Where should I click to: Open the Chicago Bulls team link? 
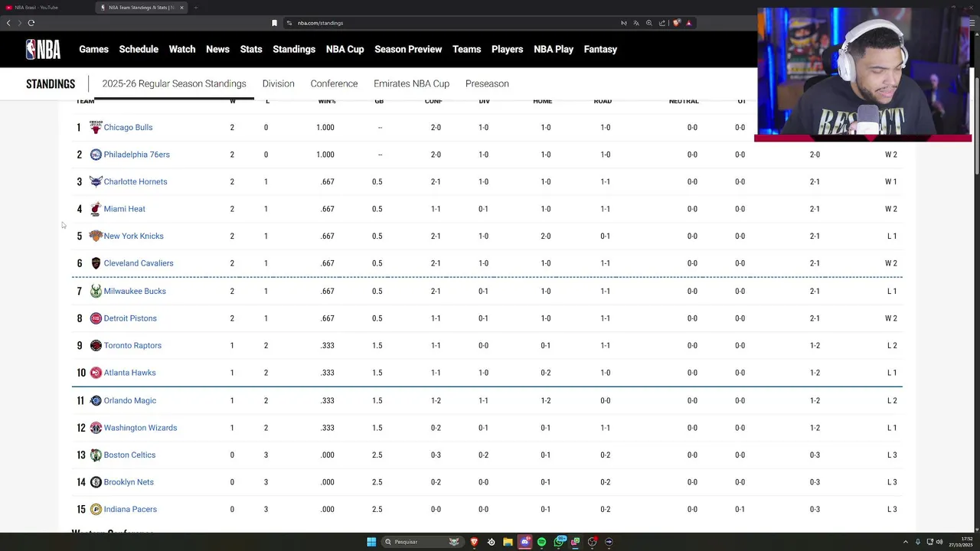[x=128, y=127]
